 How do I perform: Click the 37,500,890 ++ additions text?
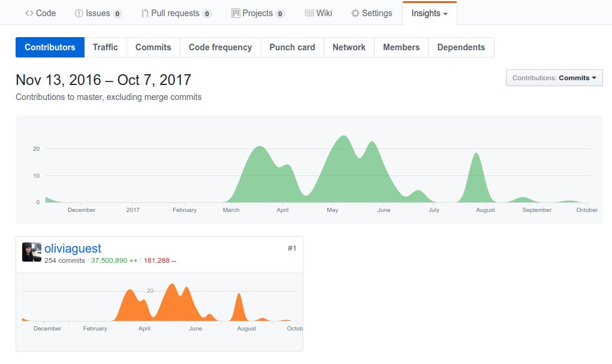click(114, 260)
